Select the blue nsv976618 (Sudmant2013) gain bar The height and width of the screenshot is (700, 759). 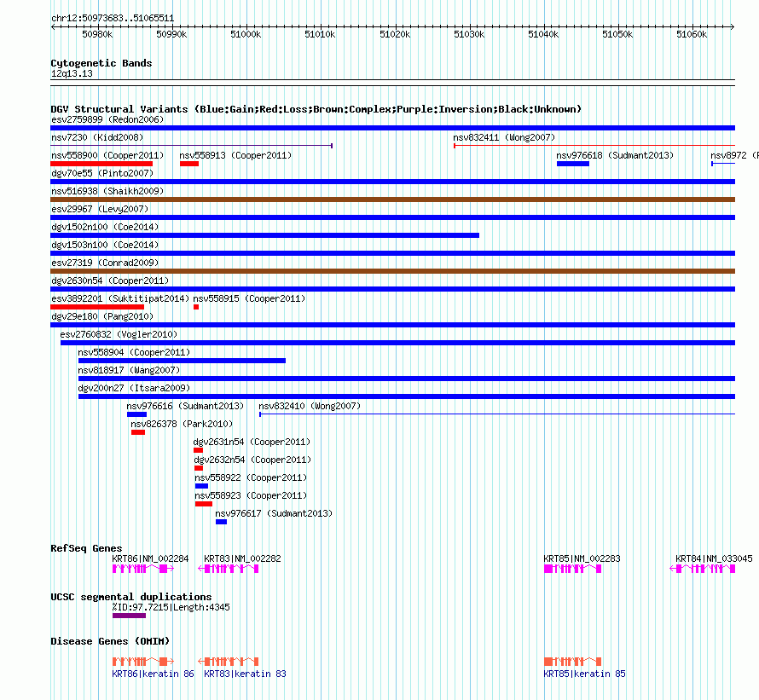(573, 164)
